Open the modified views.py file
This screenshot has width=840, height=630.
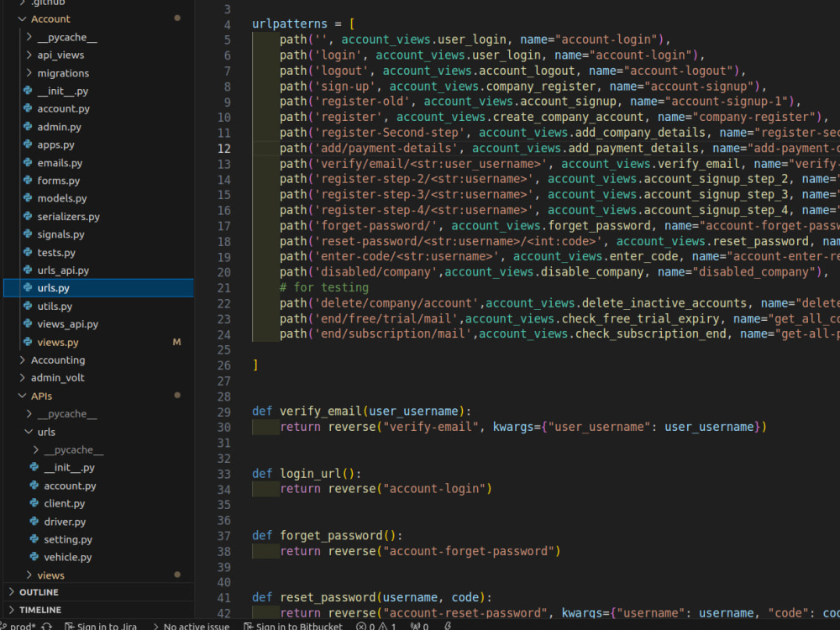[x=58, y=342]
